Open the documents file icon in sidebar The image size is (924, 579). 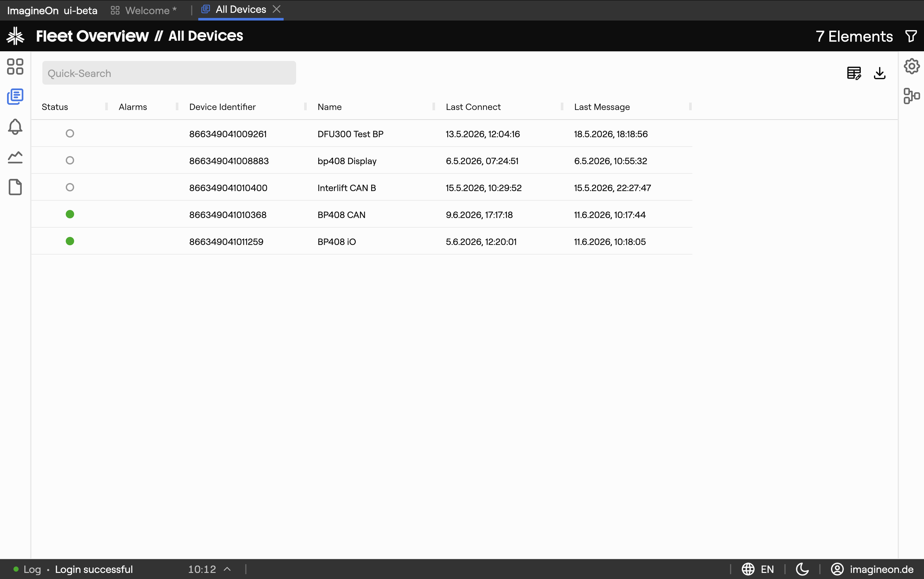click(15, 187)
